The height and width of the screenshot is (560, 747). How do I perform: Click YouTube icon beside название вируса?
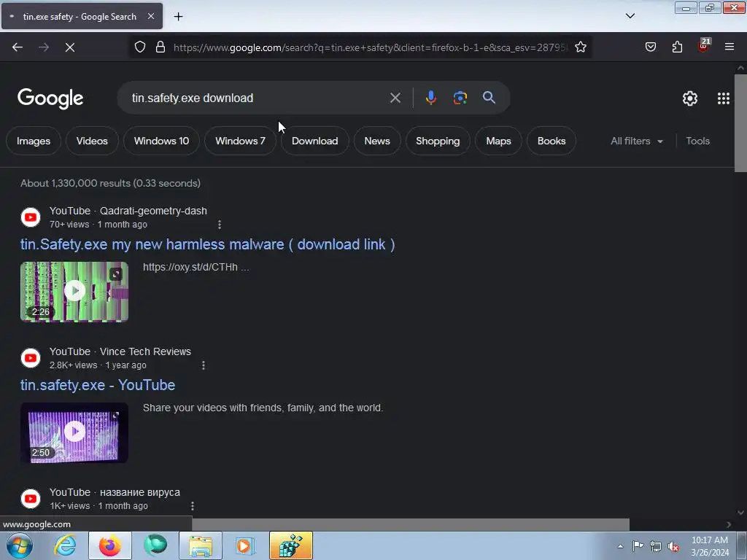(31, 499)
